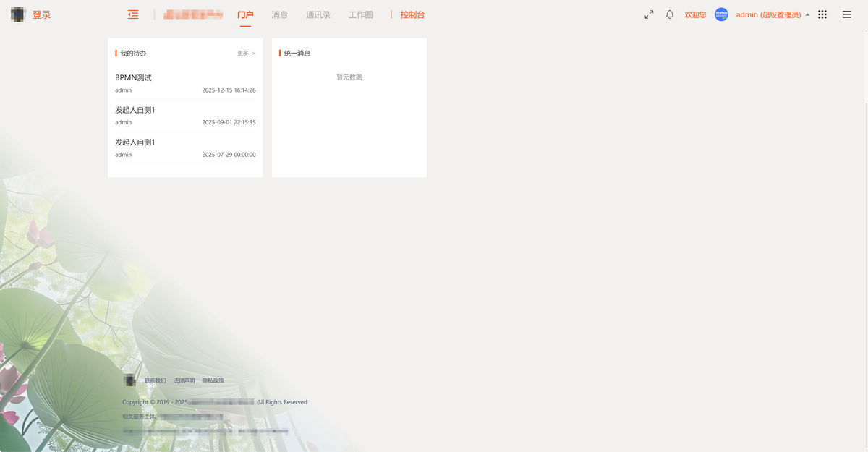Open the BPMN测试 todo item
The width and height of the screenshot is (868, 452).
click(x=185, y=83)
